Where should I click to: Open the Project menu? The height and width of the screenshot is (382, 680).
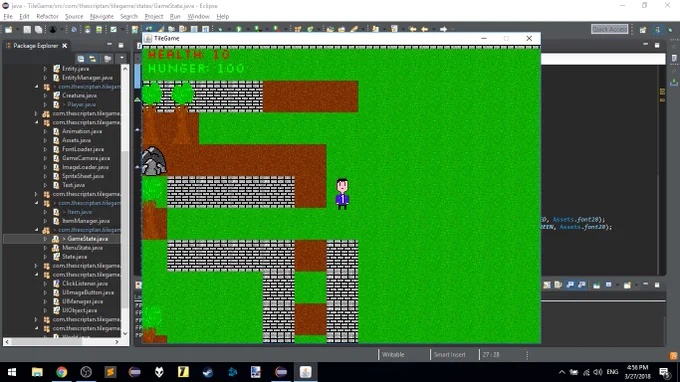154,16
